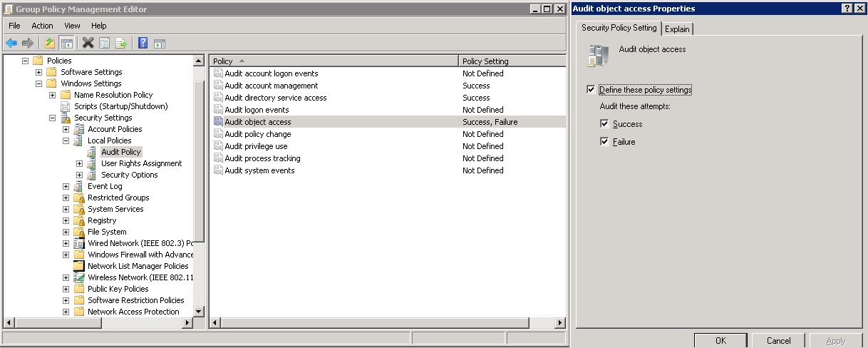Image resolution: width=868 pixels, height=348 pixels.
Task: Open the Help menu
Action: click(x=99, y=26)
